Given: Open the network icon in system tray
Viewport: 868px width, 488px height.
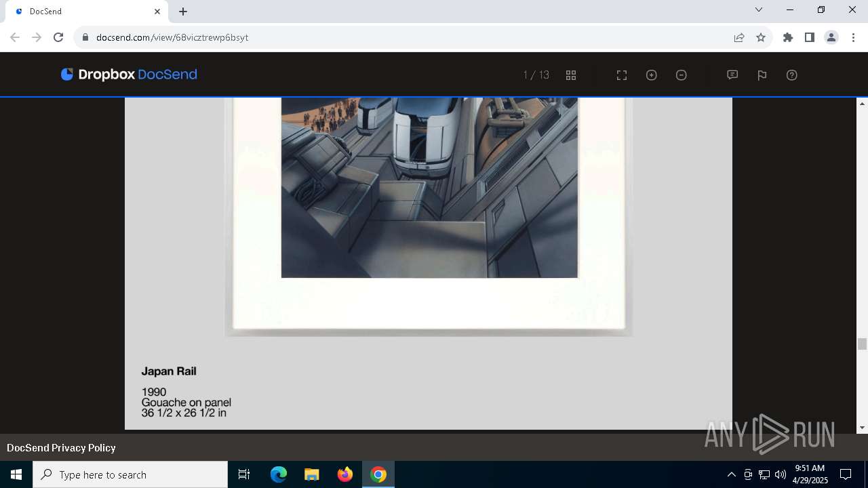Looking at the screenshot, I should pos(764,474).
